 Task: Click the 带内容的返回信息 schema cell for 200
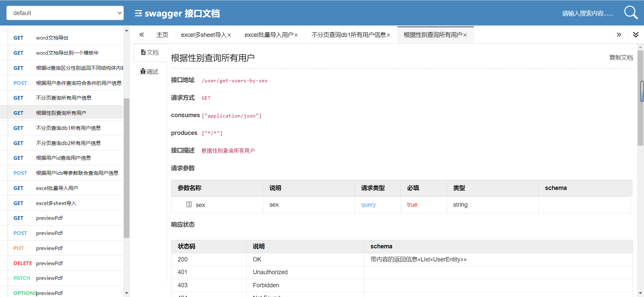(x=498, y=259)
